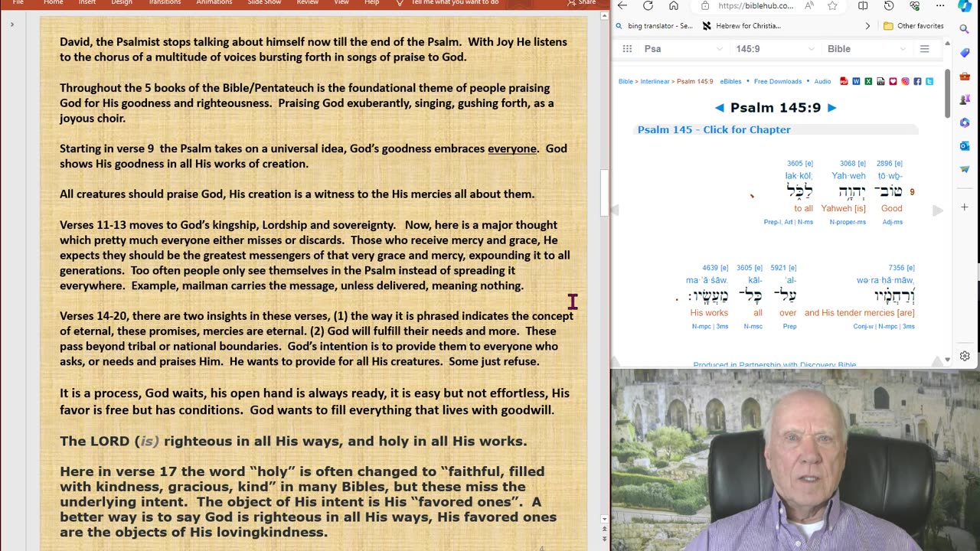Image resolution: width=980 pixels, height=551 pixels.
Task: Open the Bible version dropdown
Action: [x=866, y=49]
